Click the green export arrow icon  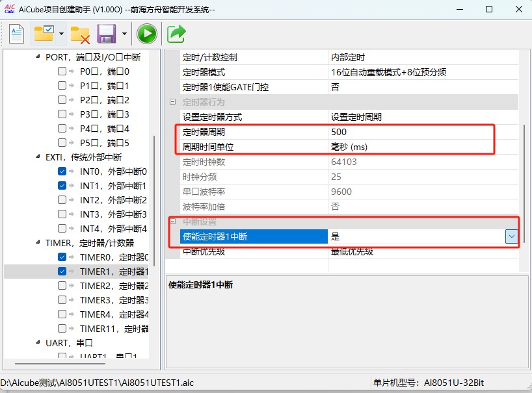pyautogui.click(x=176, y=34)
